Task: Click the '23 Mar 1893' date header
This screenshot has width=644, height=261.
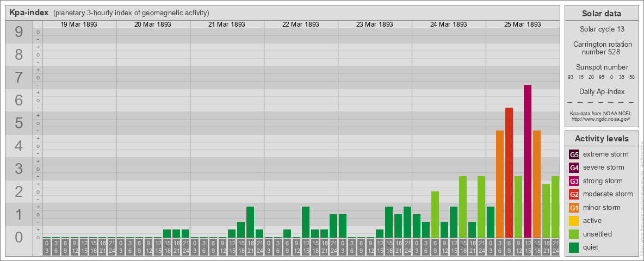Action: click(375, 24)
